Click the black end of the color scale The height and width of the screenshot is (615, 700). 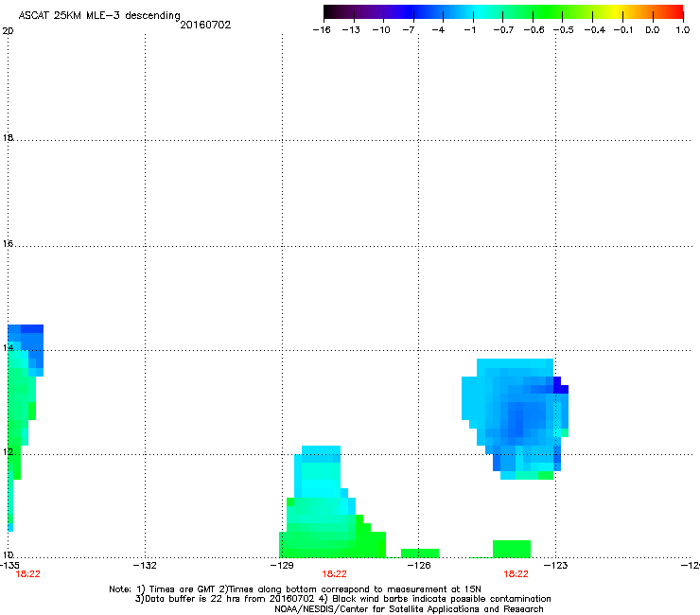328,12
